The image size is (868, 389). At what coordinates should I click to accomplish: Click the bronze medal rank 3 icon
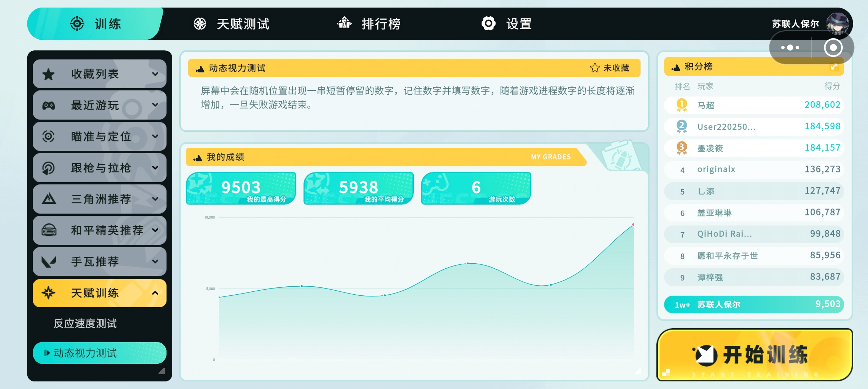[x=681, y=148]
